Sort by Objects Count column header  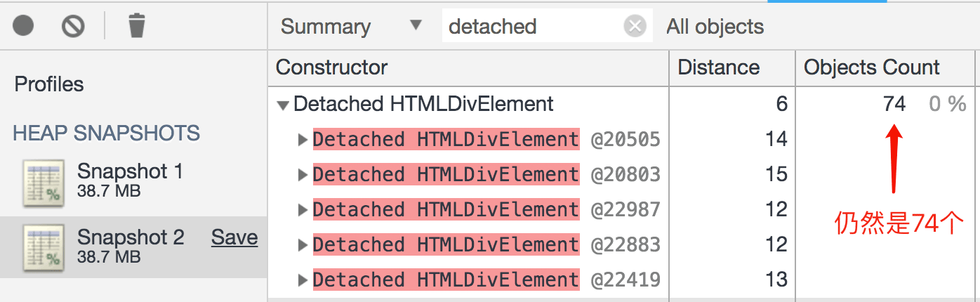pyautogui.click(x=871, y=68)
